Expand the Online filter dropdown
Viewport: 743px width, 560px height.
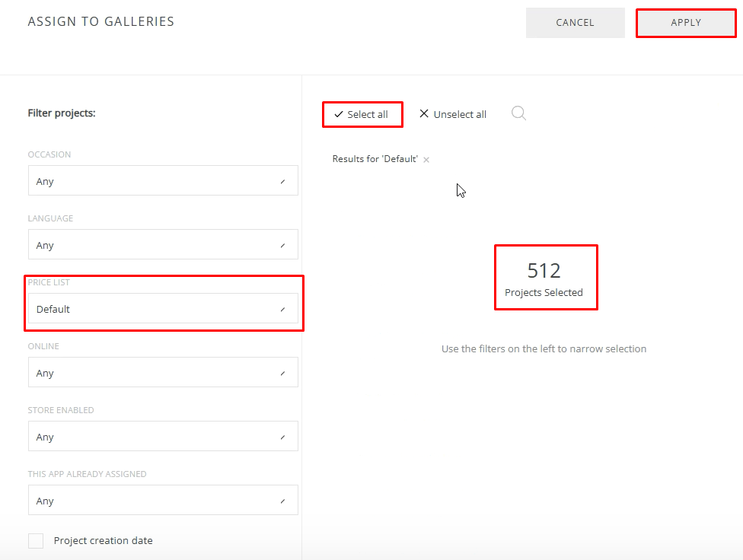pos(162,373)
